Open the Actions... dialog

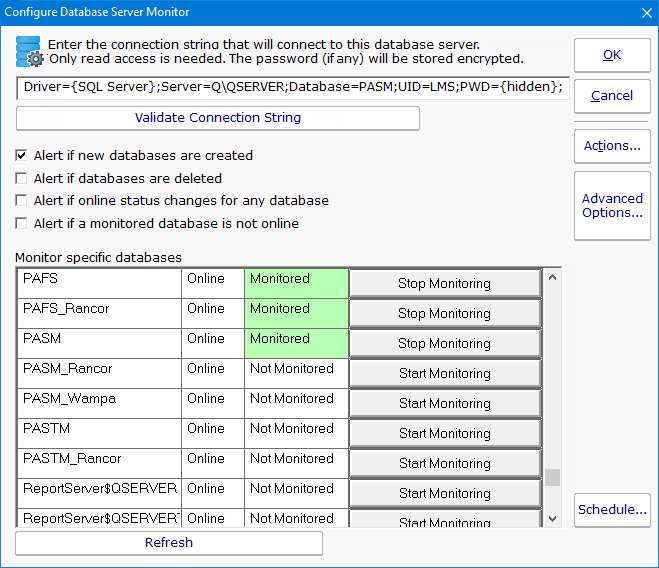(x=612, y=146)
